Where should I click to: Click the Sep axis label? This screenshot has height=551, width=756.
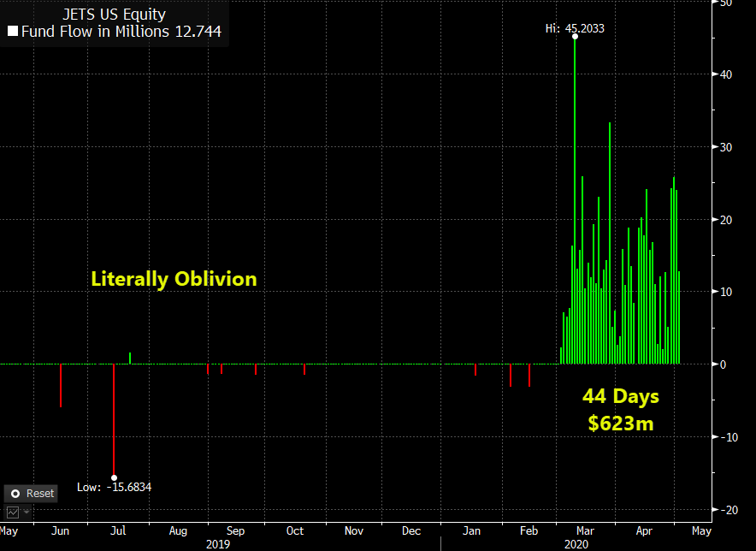tap(236, 531)
